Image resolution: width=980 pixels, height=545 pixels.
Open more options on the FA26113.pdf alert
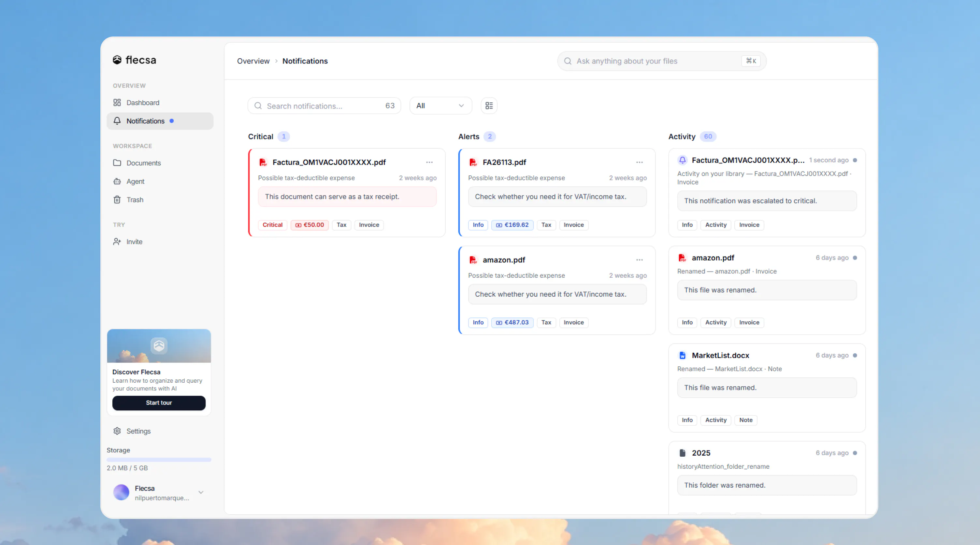[640, 162]
